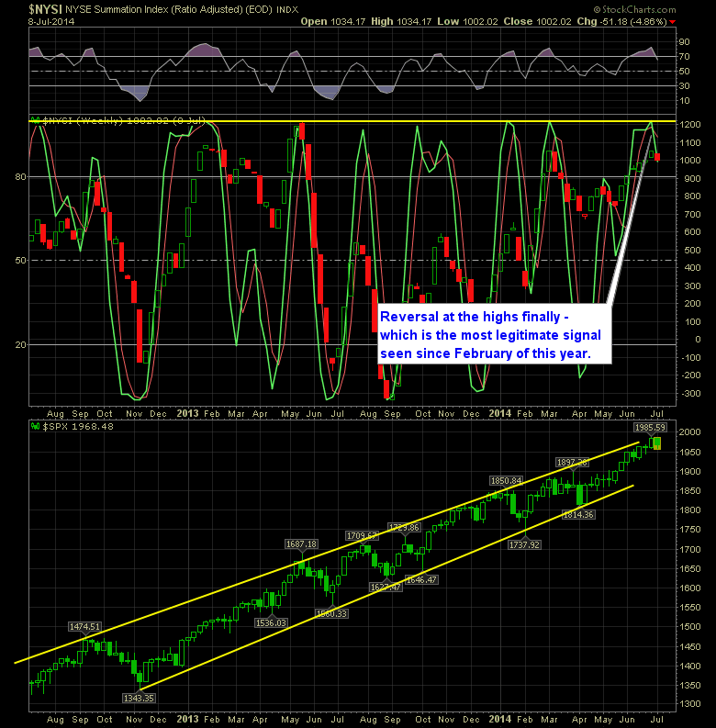Click the 90 level on RSI axis
This screenshot has width=716, height=728.
(685, 42)
